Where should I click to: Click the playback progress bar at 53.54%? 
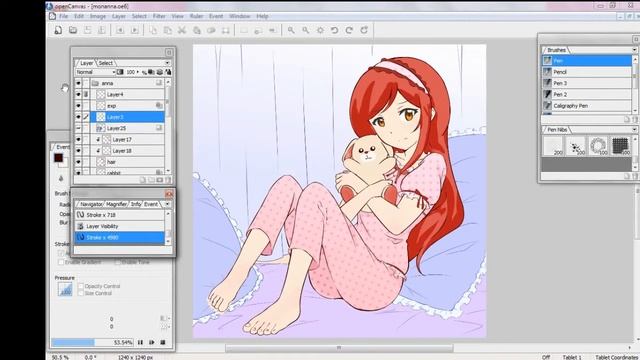[93, 342]
